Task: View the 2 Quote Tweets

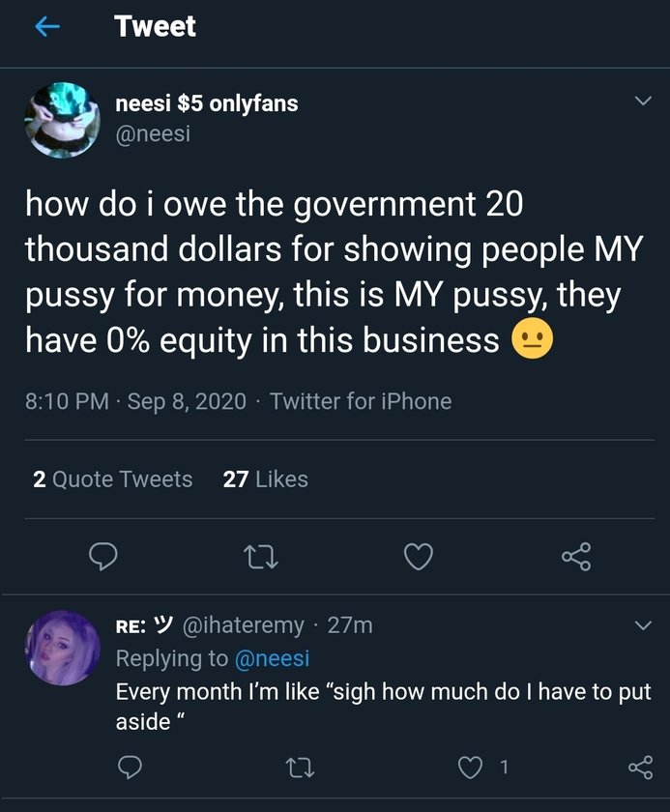Action: (x=112, y=479)
